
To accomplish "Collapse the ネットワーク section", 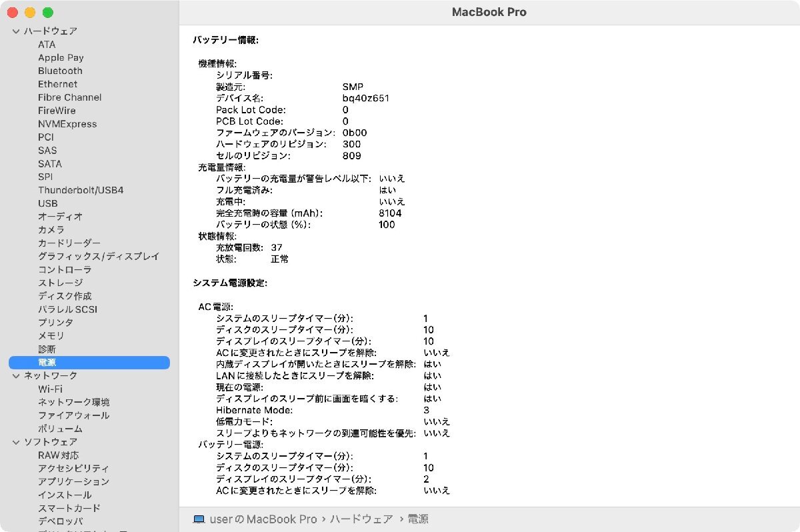I will (15, 375).
